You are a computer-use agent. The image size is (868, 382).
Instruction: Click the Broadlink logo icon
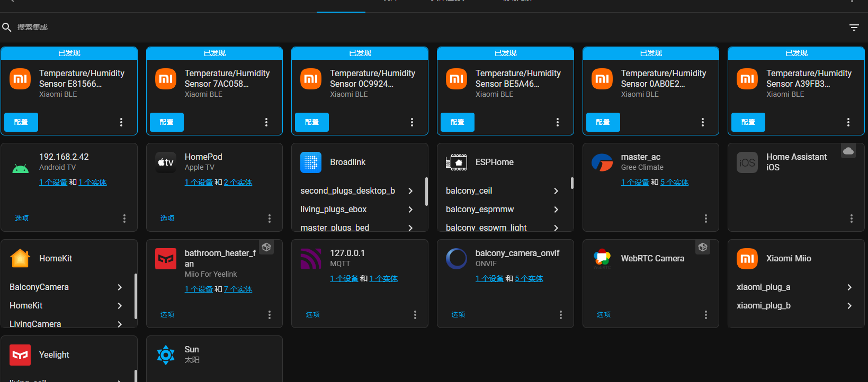[311, 162]
